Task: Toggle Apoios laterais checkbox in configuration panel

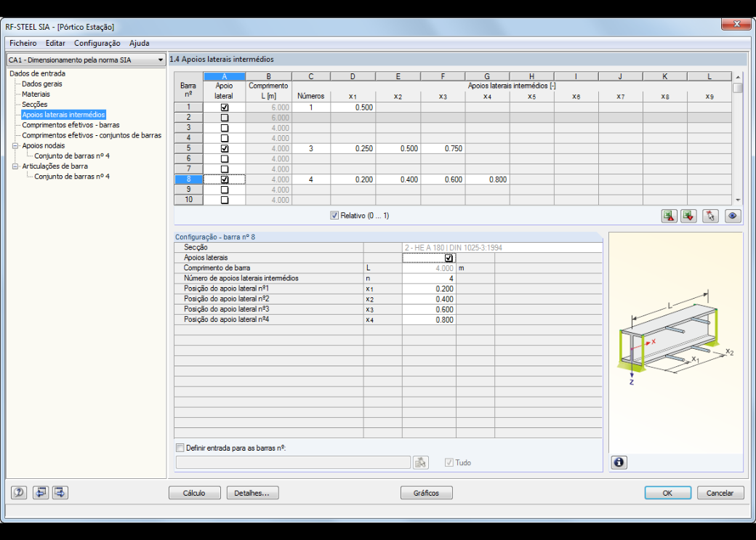Action: [x=449, y=258]
